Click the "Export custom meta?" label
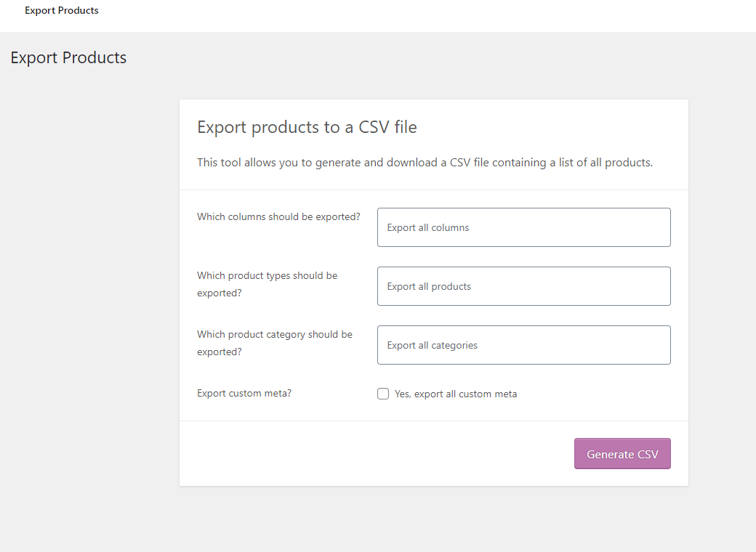This screenshot has height=552, width=756. [x=244, y=393]
